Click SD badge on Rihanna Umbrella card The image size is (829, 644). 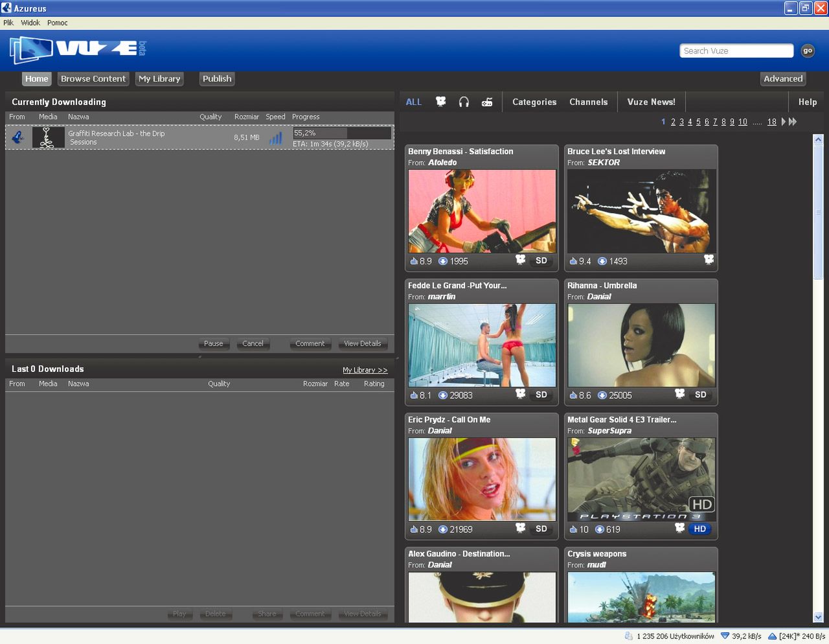701,395
